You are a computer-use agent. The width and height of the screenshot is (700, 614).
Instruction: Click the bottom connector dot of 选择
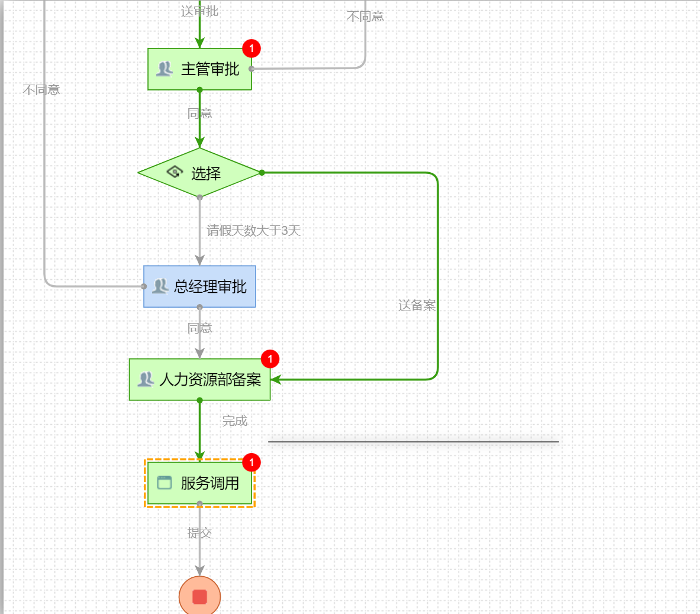tap(199, 197)
